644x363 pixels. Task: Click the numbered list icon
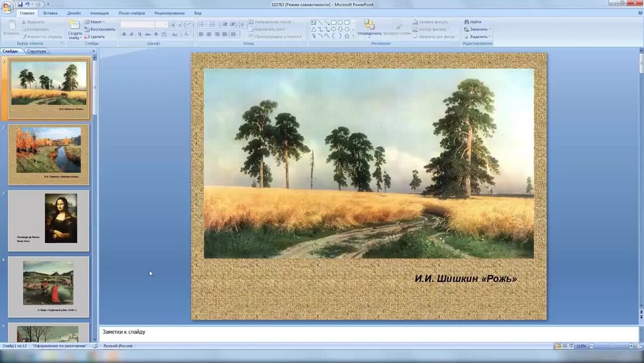click(213, 24)
